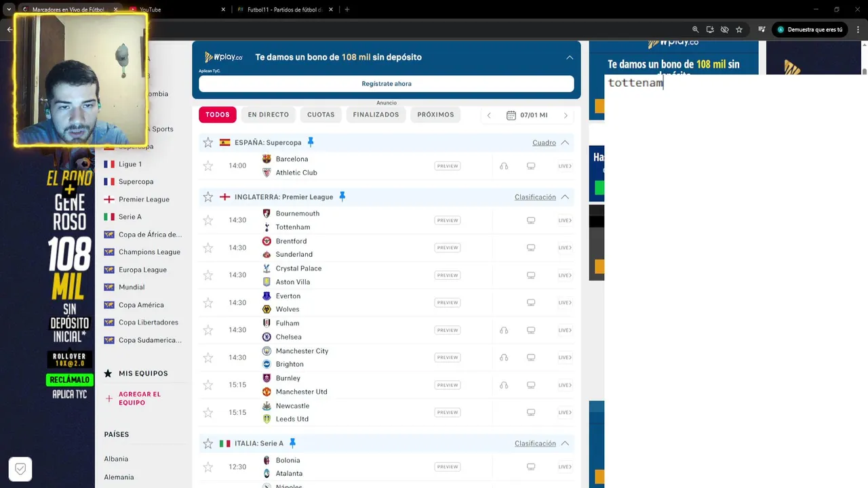Screen dimensions: 868x488
Task: Click the shield privacy icon bottom-left
Action: (x=20, y=469)
